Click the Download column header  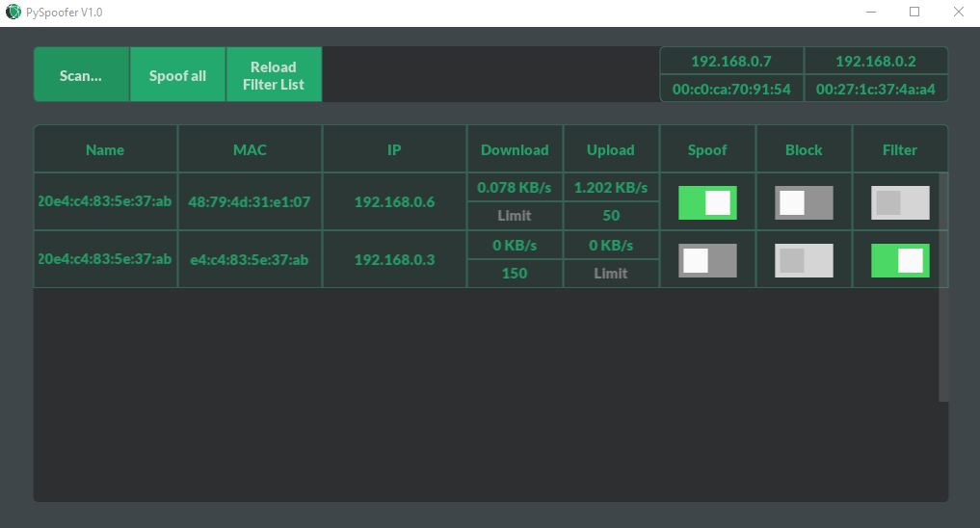[x=515, y=149]
